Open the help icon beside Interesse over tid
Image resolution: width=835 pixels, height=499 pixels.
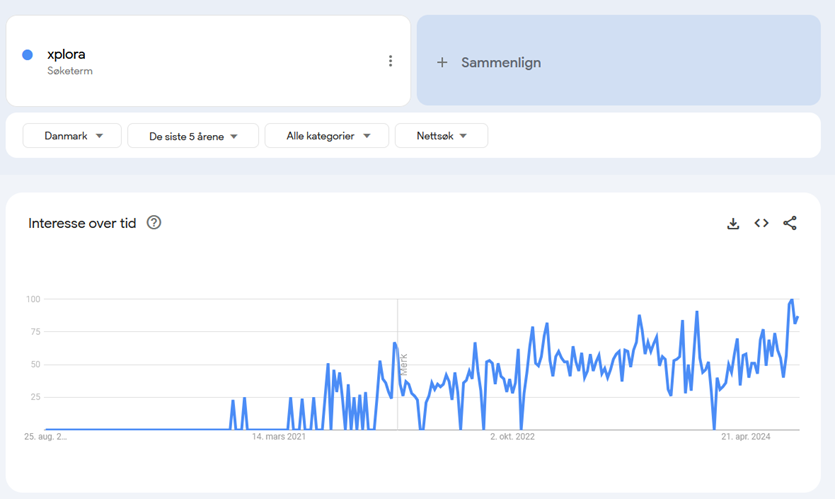pos(154,223)
